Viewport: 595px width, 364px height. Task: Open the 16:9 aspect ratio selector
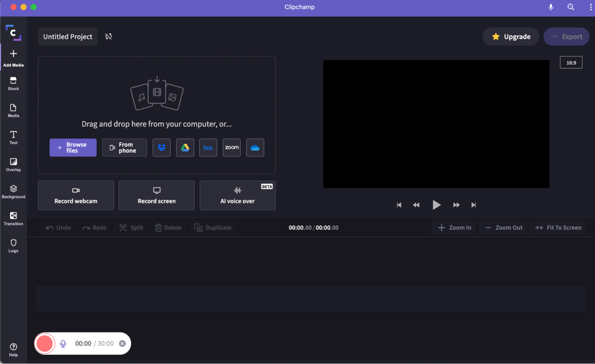pyautogui.click(x=571, y=63)
